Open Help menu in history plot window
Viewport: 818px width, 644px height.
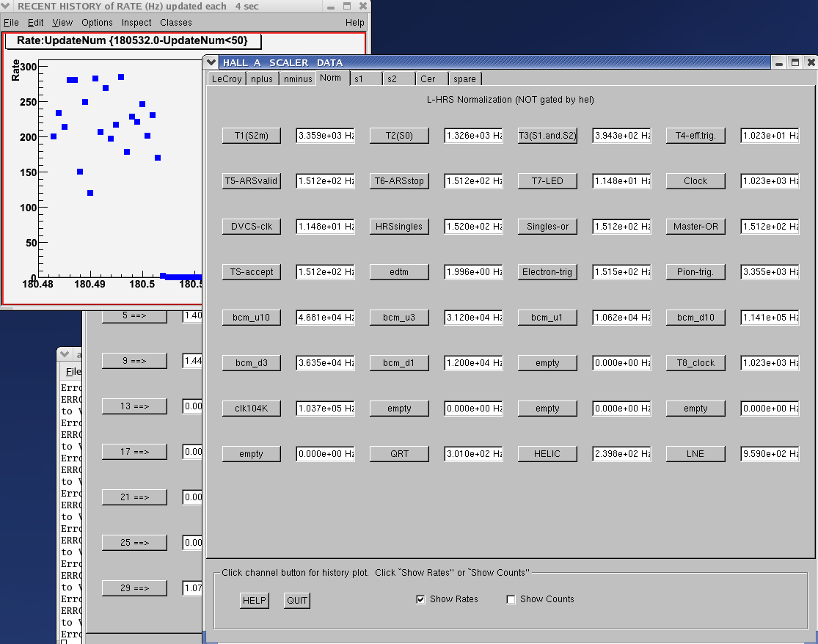tap(355, 23)
